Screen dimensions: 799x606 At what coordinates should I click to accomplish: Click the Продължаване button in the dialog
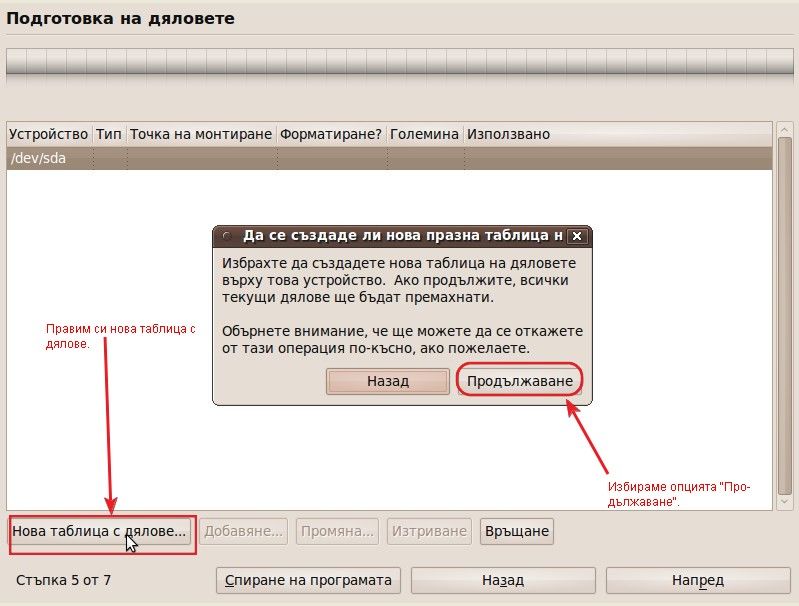coord(520,381)
